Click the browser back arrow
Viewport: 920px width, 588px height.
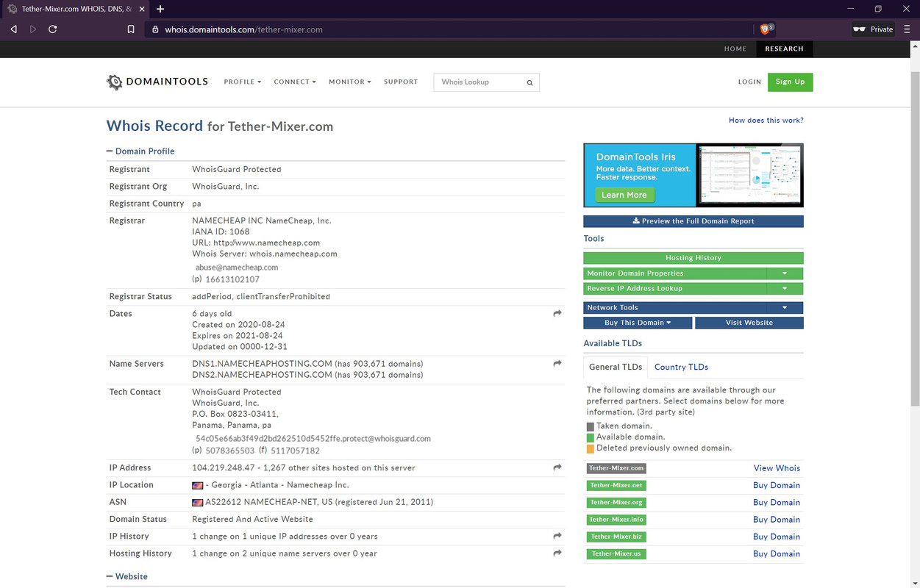coord(13,29)
